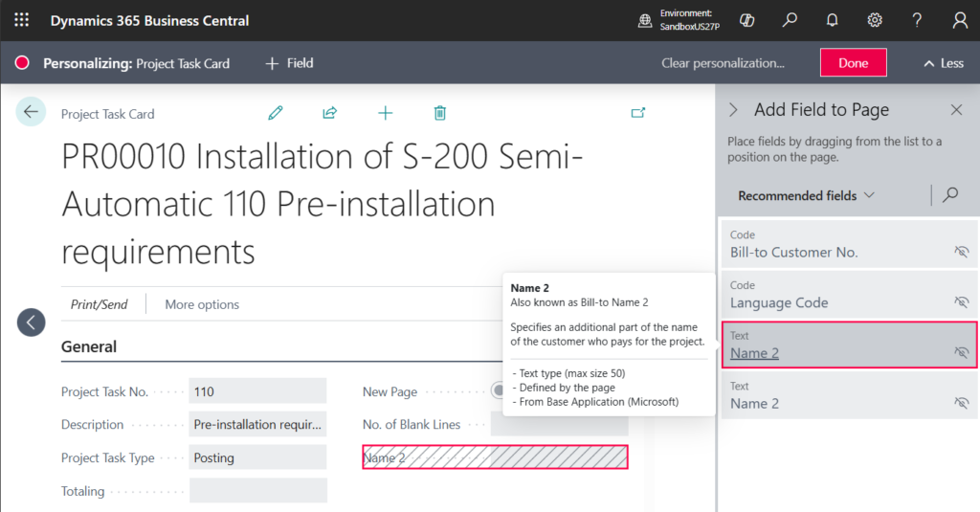Toggle visibility eye for Language Code
The image size is (980, 512).
tap(961, 302)
